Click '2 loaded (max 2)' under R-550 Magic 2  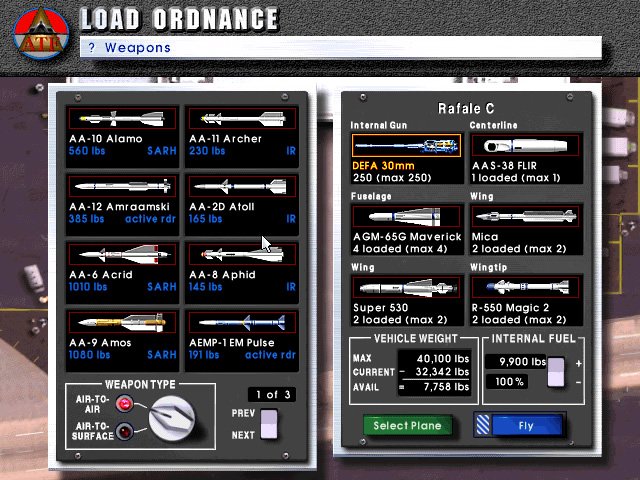pyautogui.click(x=519, y=320)
